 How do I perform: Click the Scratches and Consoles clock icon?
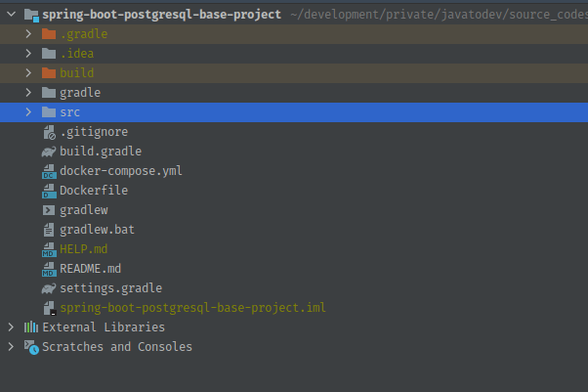click(31, 347)
